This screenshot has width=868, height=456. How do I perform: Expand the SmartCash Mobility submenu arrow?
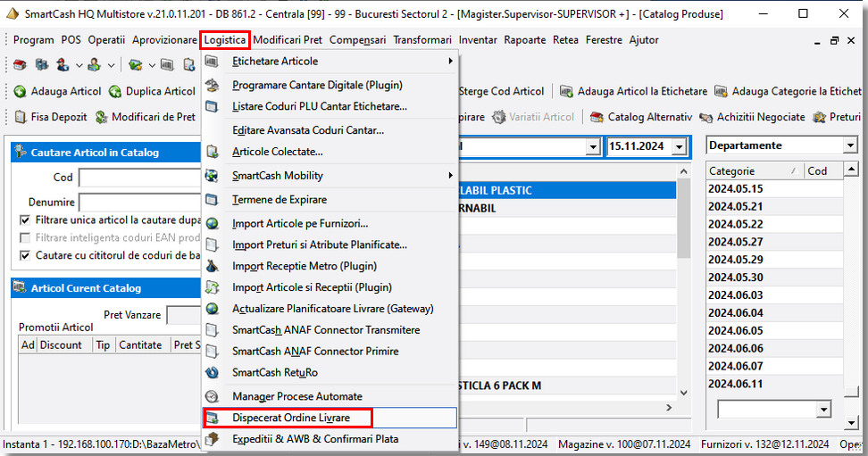(451, 176)
